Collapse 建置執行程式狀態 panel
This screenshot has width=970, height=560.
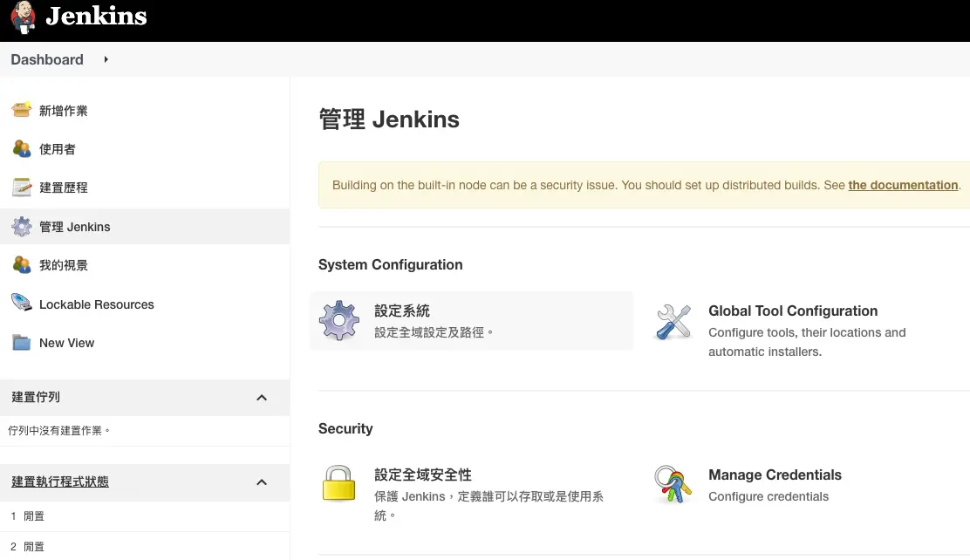[x=261, y=481]
